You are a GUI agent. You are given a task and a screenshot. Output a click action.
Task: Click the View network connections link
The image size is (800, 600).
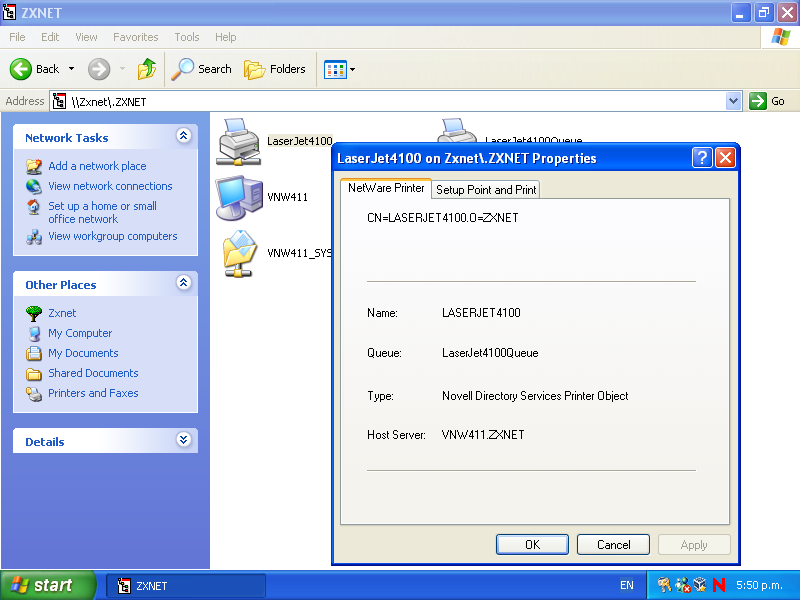(110, 186)
